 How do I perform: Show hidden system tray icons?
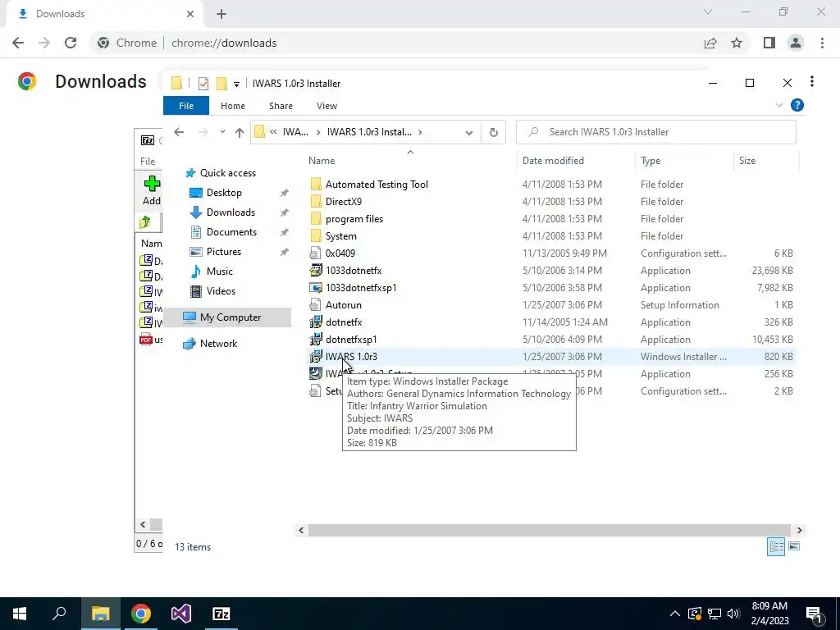(675, 614)
